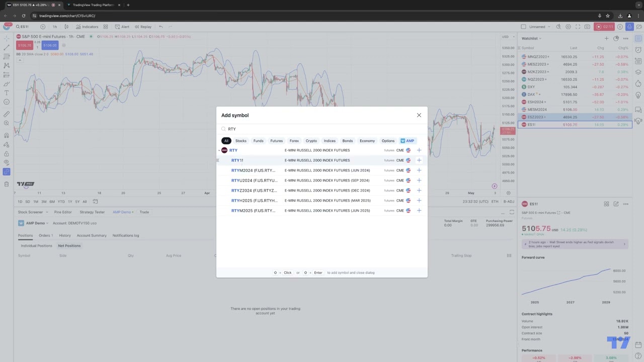
Task: Toggle ADJ adjustment at chart bottom
Action: pyautogui.click(x=509, y=202)
